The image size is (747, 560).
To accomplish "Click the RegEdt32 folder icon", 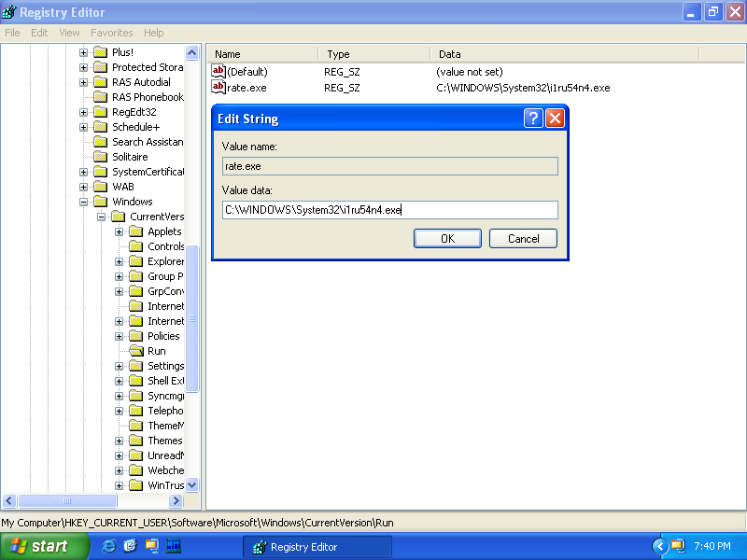I will (x=101, y=112).
